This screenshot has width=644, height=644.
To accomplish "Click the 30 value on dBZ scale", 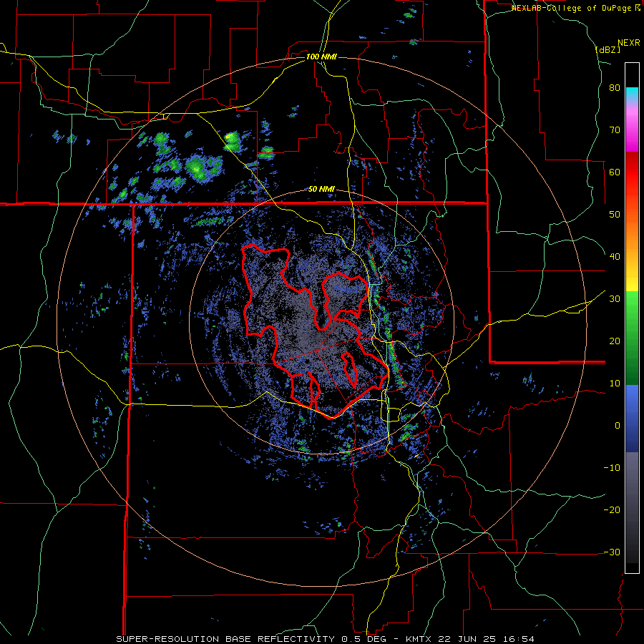I will tap(615, 299).
